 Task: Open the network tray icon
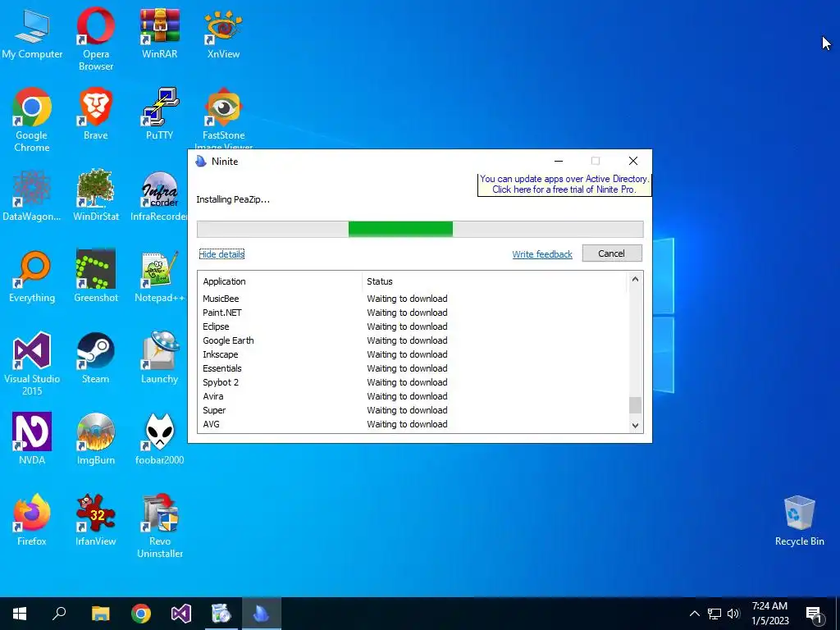pyautogui.click(x=714, y=614)
